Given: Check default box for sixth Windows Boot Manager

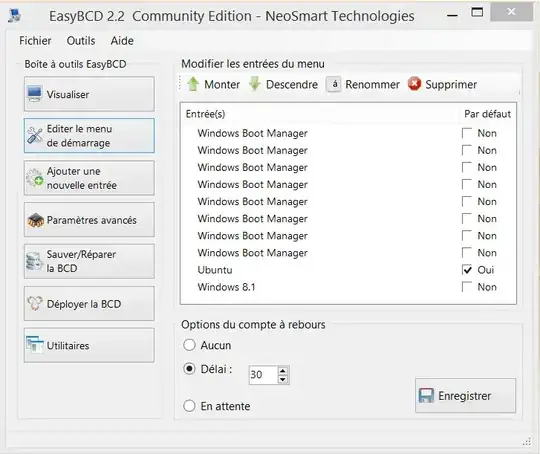Looking at the screenshot, I should tap(467, 219).
